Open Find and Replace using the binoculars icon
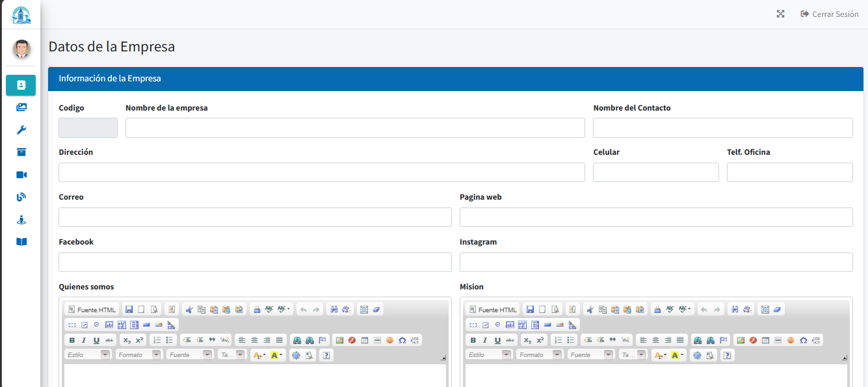Image resolution: width=868 pixels, height=387 pixels. point(334,310)
